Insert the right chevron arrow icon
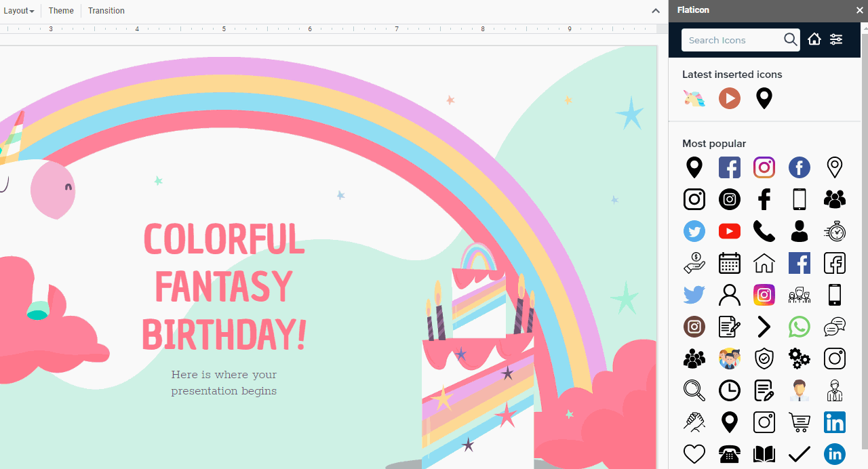 (764, 327)
